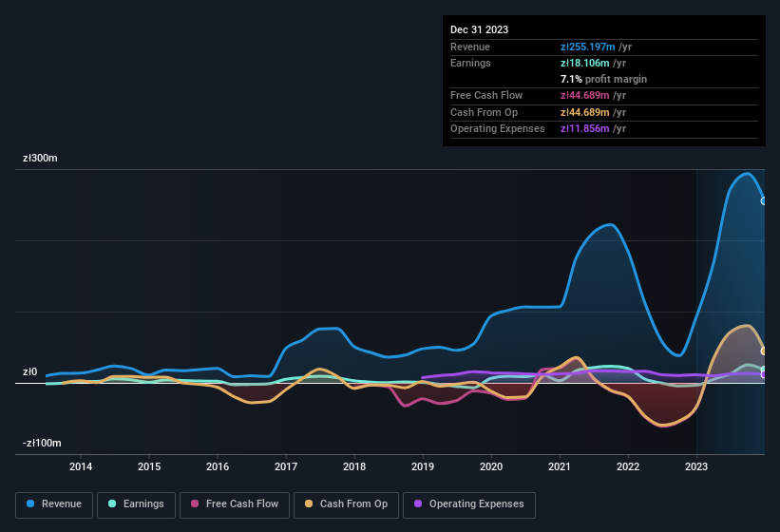
Task: Click the zł255.197m revenue value
Action: pos(587,47)
